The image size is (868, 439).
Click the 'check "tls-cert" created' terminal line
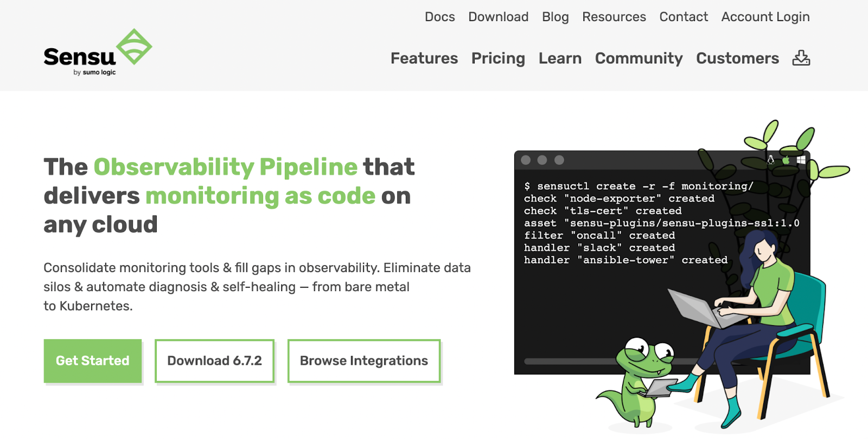(603, 211)
